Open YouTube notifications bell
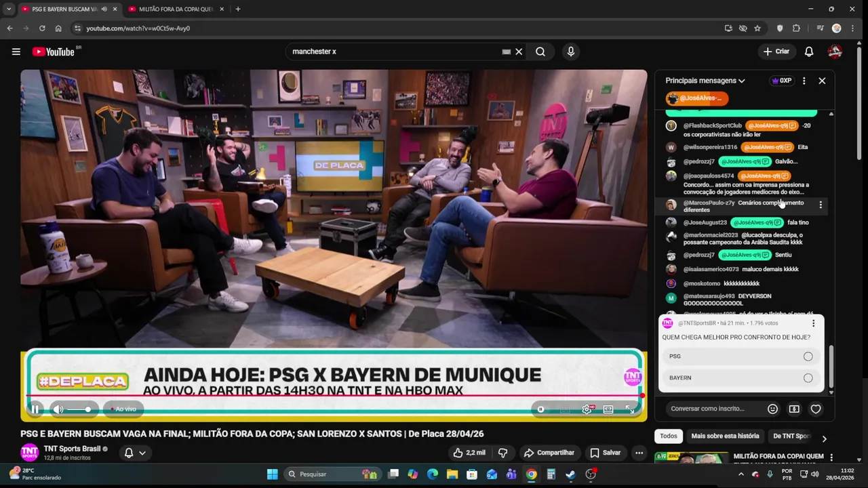Viewport: 868px width, 488px height. pyautogui.click(x=809, y=52)
